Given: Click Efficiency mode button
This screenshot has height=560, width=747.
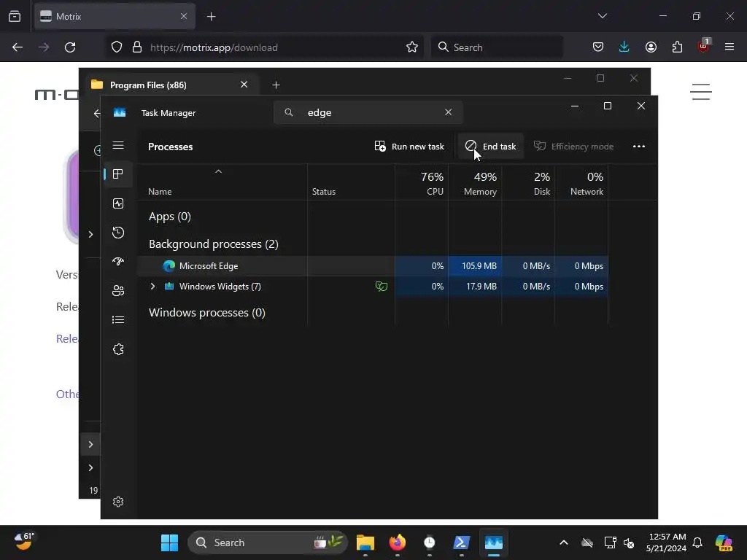Looking at the screenshot, I should point(573,146).
